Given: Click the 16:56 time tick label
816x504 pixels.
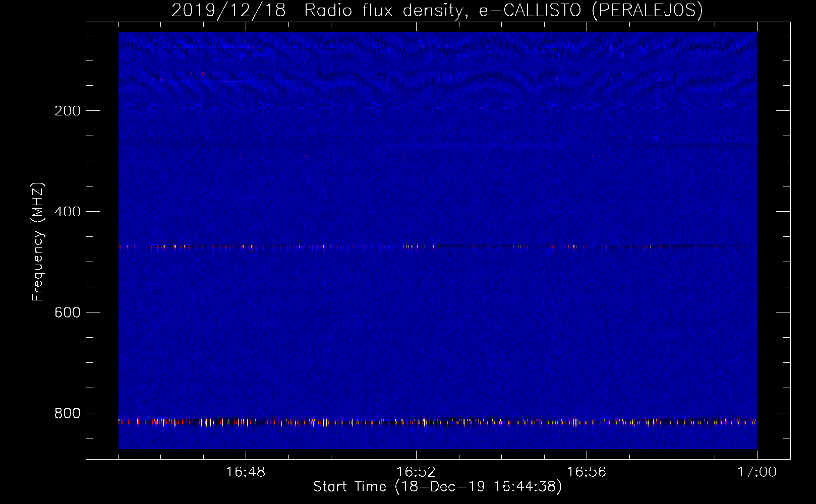Looking at the screenshot, I should click(x=587, y=472).
